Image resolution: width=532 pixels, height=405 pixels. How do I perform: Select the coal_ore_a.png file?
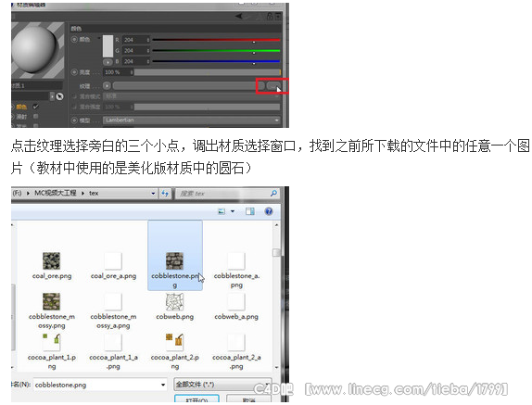pyautogui.click(x=113, y=266)
